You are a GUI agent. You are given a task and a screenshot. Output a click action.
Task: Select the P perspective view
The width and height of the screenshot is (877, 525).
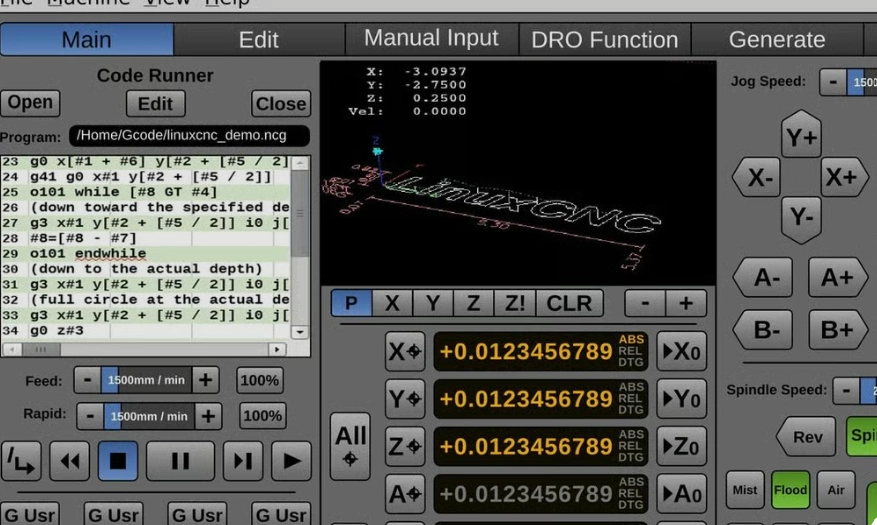point(351,303)
